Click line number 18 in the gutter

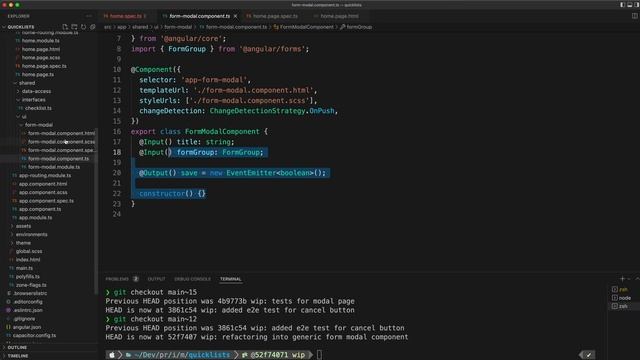117,152
